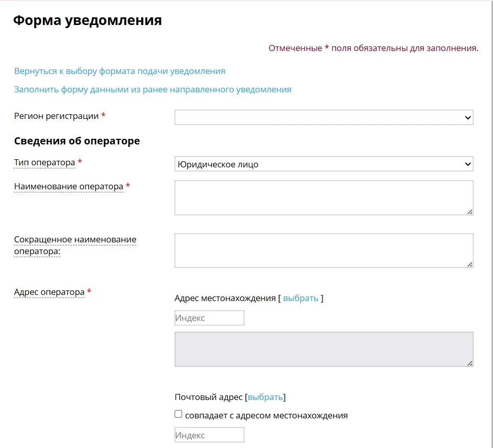The width and height of the screenshot is (493, 448).
Task: Select the Юридическое лицо combo box
Action: pos(324,164)
